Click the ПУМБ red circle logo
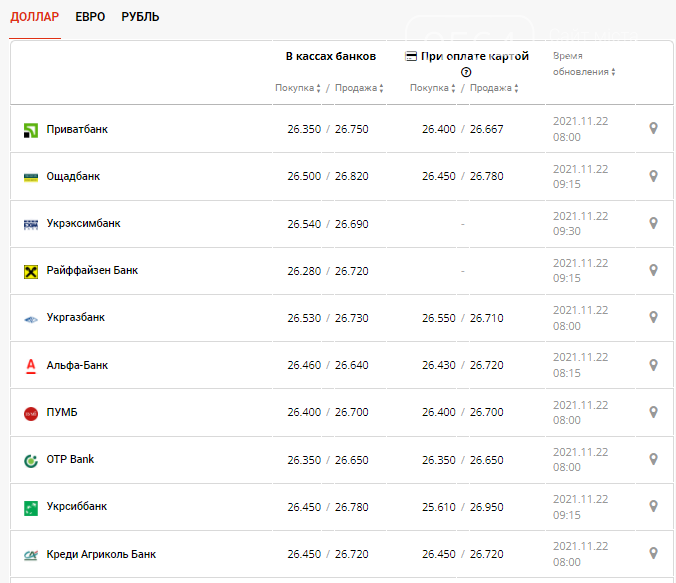Image resolution: width=676 pixels, height=583 pixels. (31, 414)
